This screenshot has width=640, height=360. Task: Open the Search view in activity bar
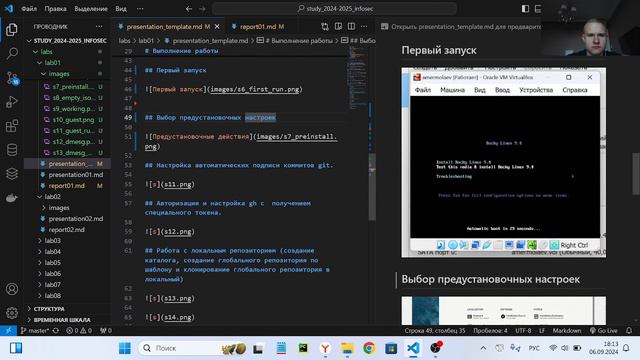12,53
